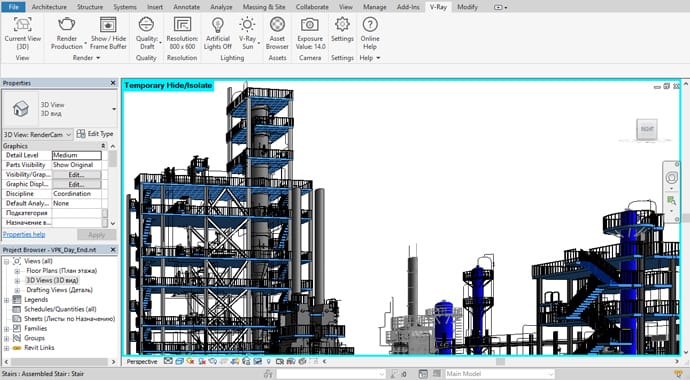
Task: Click the ViewCube in viewport
Action: 647,129
